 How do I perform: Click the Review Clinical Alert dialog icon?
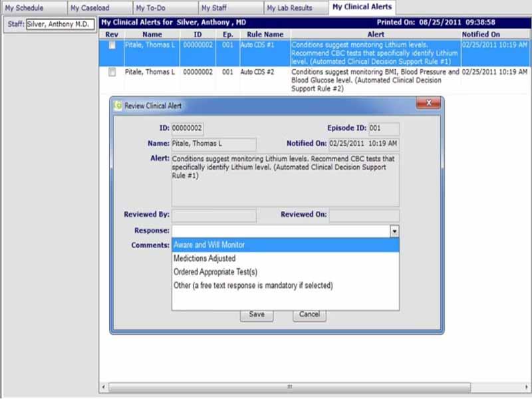pos(118,106)
